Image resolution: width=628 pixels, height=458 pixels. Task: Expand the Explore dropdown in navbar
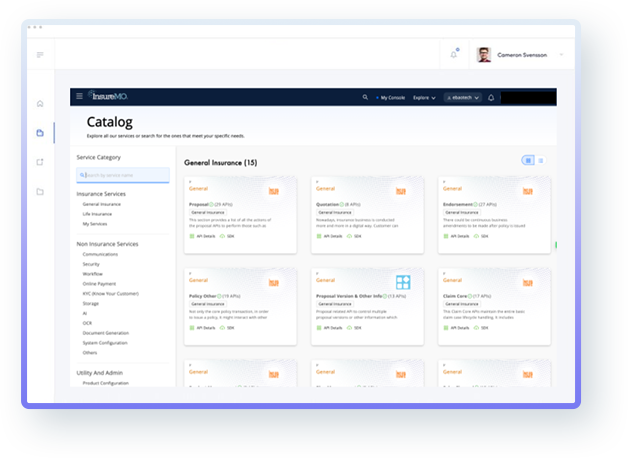[x=424, y=98]
